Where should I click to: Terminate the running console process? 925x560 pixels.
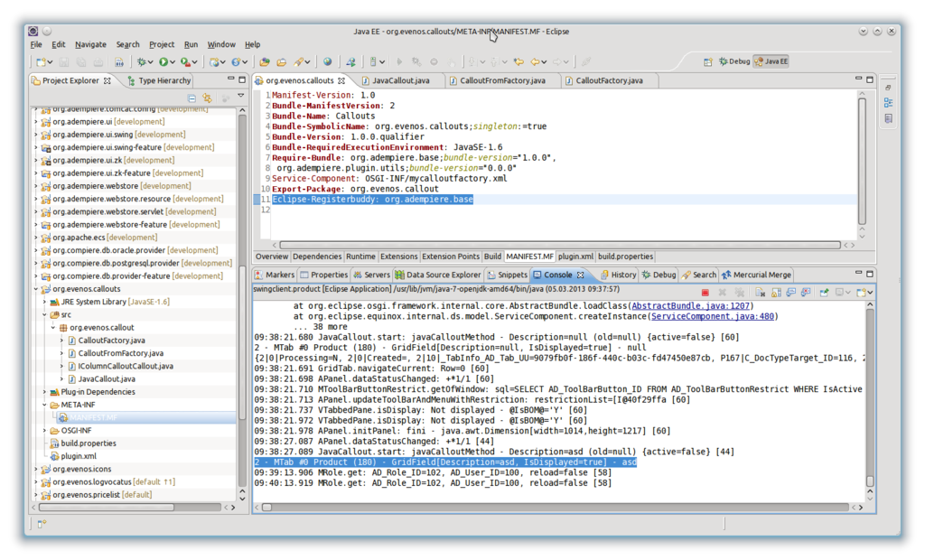click(705, 292)
